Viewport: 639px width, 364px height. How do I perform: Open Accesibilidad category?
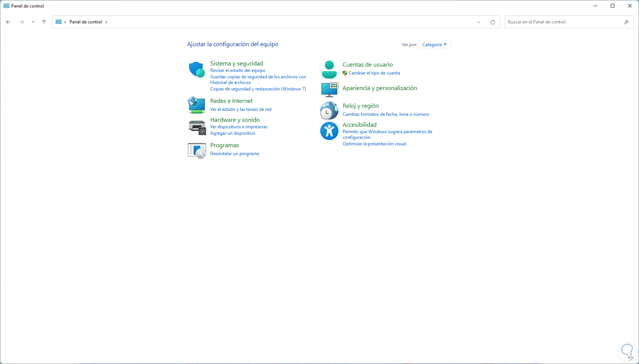click(x=359, y=125)
